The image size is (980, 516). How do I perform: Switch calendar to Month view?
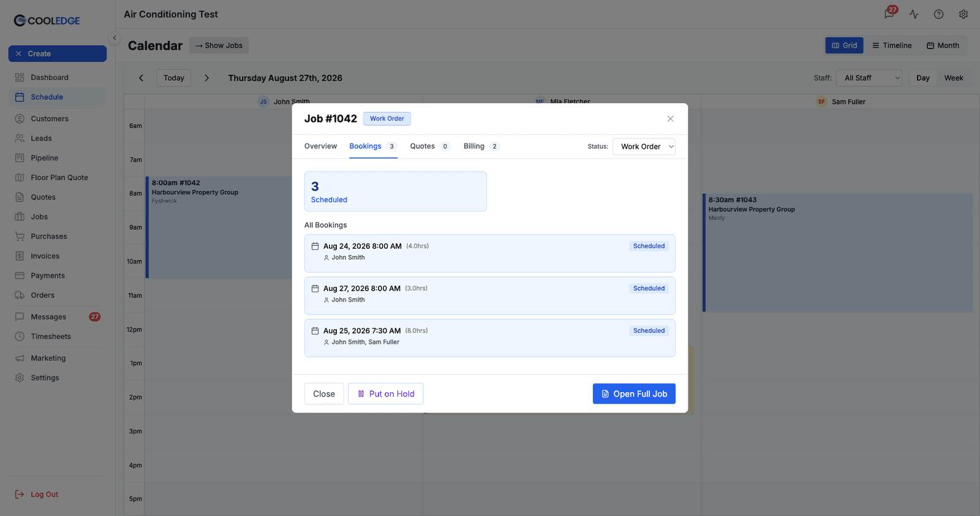[943, 45]
